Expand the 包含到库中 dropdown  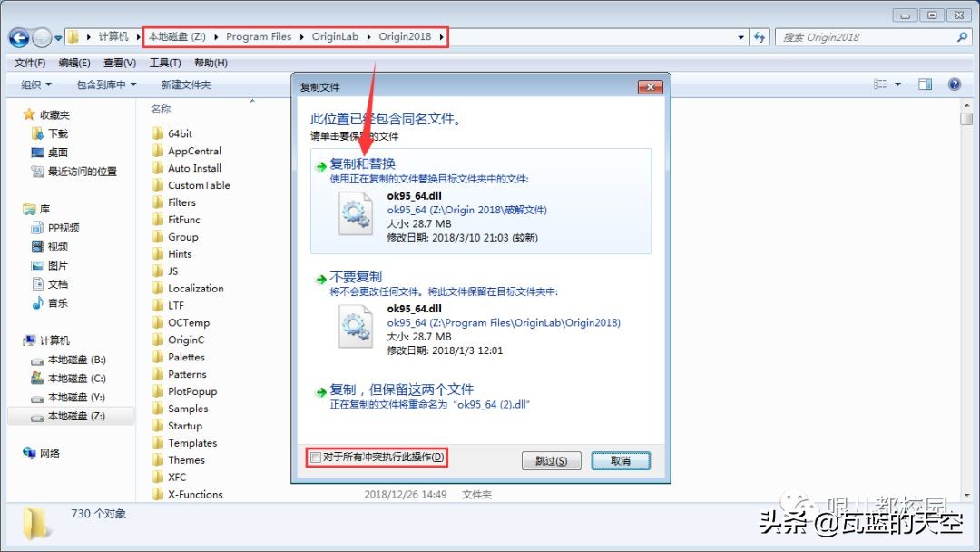(106, 84)
